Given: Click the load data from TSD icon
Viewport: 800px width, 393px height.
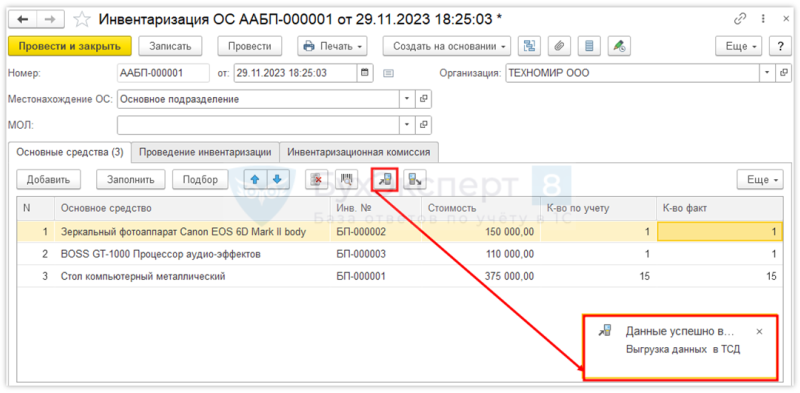Looking at the screenshot, I should coord(415,179).
